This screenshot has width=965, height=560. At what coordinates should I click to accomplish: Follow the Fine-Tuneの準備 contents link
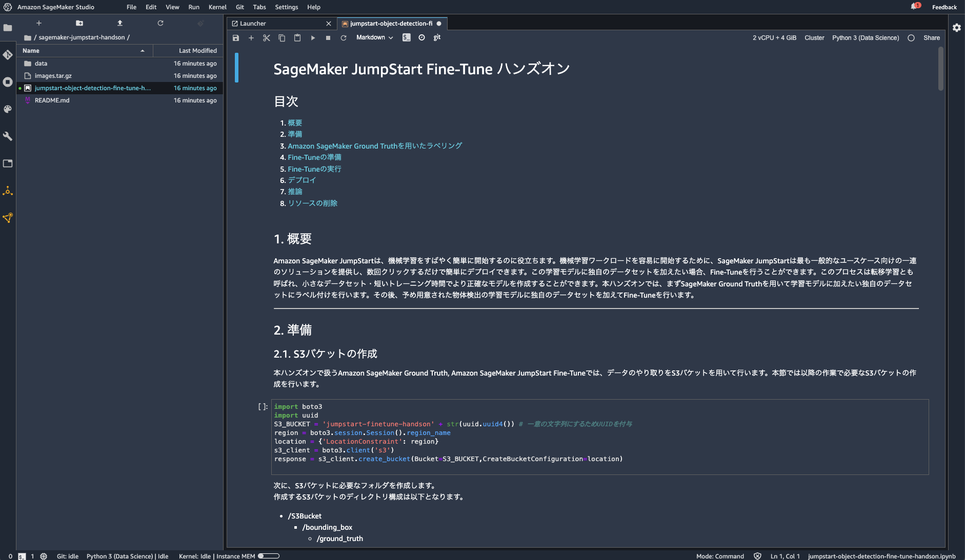(x=314, y=157)
